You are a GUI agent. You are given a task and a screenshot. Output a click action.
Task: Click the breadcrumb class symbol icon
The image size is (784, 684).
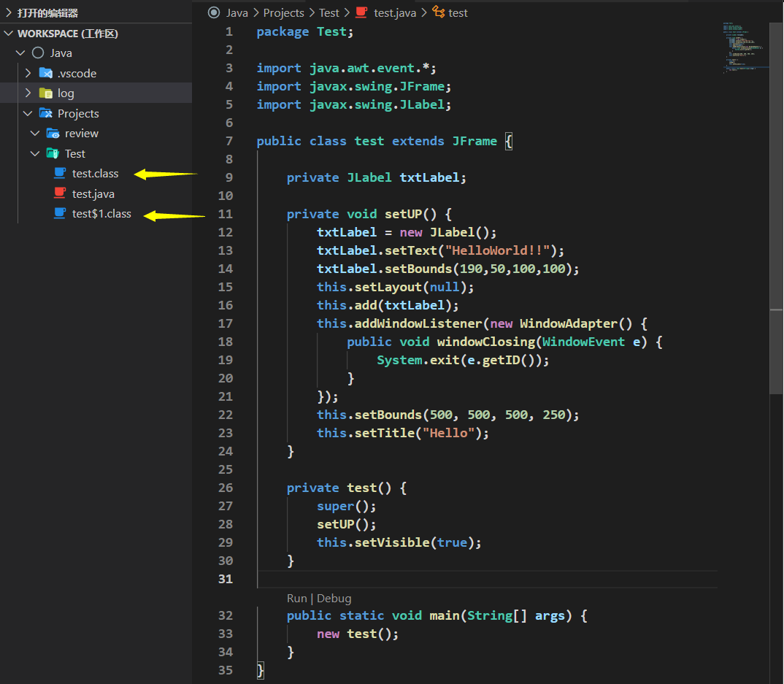(439, 12)
